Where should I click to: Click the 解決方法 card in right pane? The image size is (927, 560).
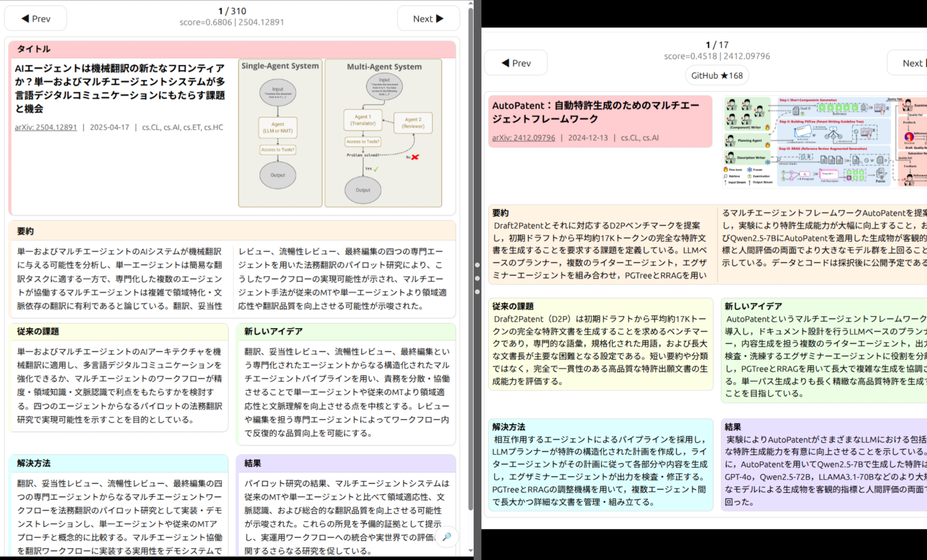point(600,465)
